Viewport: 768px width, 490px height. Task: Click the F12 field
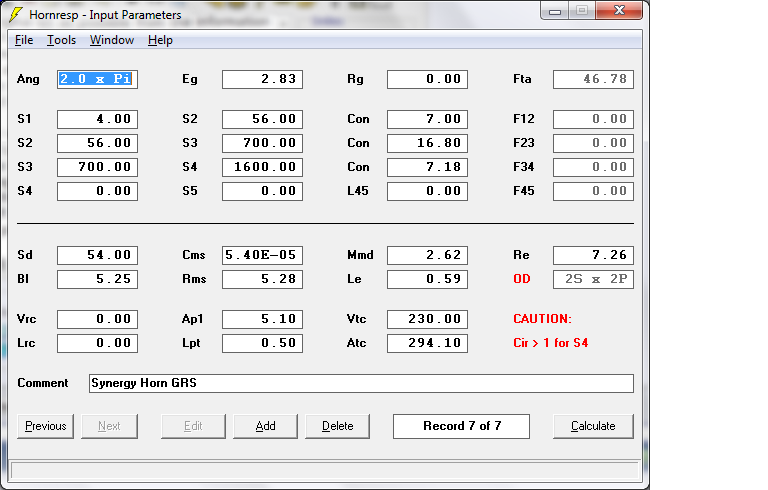594,119
